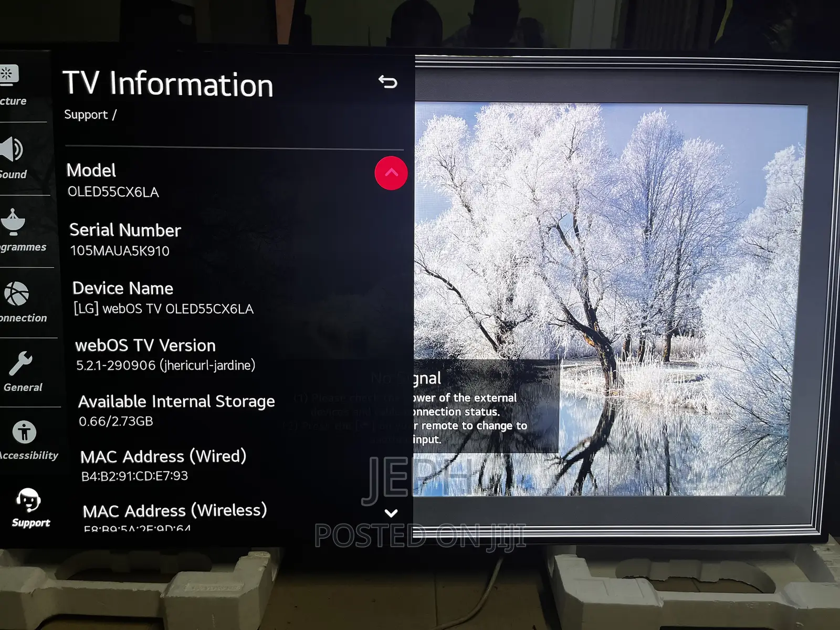
Task: Click the storage value 0.66/2.73GB
Action: 116,421
